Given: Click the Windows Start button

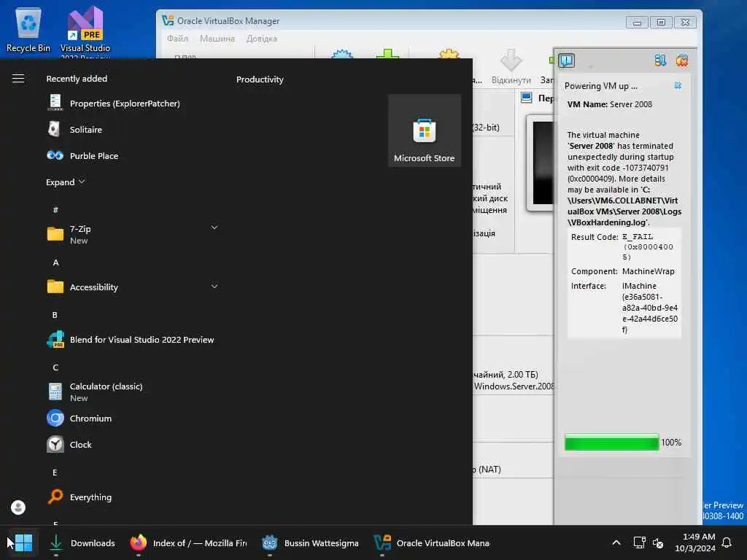Looking at the screenshot, I should coord(23,542).
